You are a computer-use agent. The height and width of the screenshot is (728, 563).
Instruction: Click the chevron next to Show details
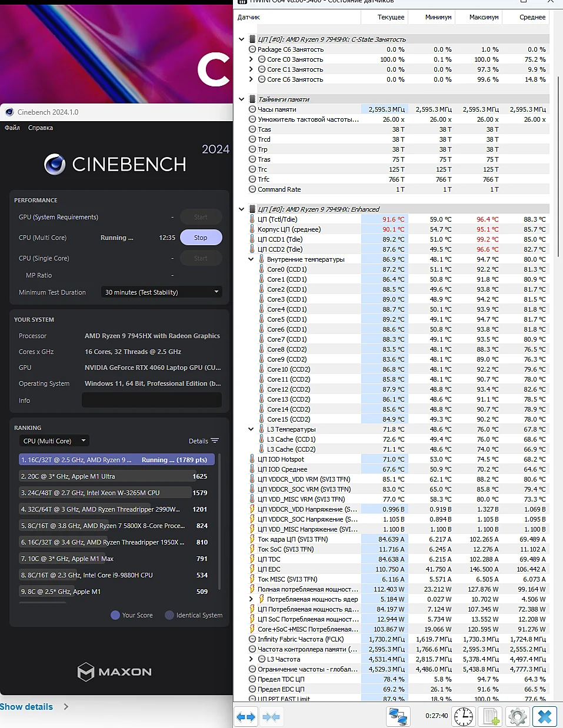pyautogui.click(x=66, y=707)
